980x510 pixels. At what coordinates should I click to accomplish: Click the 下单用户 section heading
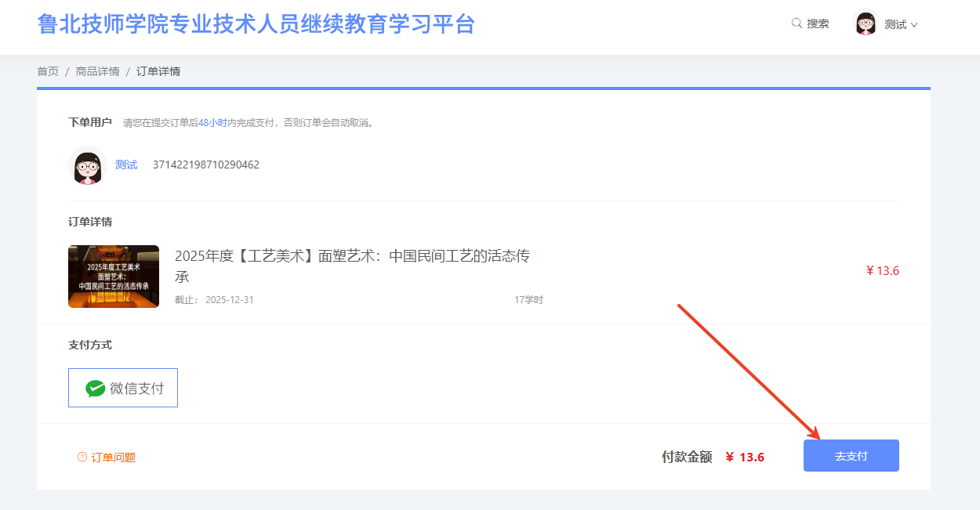click(x=90, y=122)
